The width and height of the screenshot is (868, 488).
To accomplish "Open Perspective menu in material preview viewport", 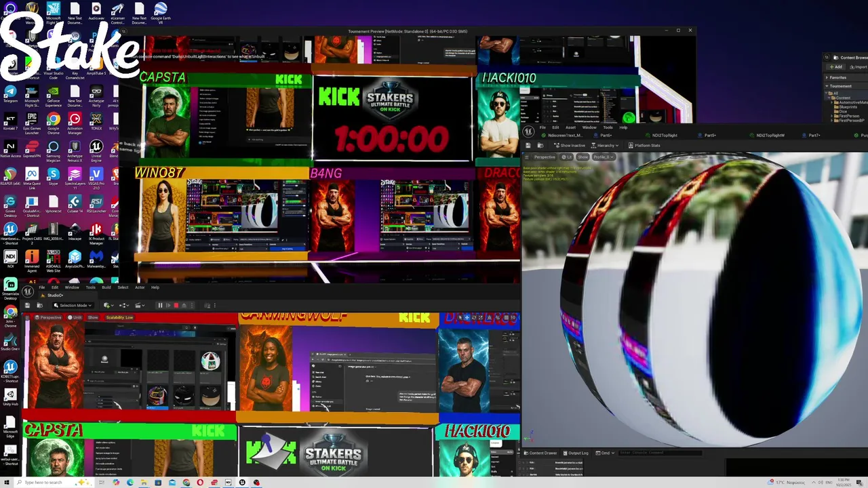I will [x=545, y=157].
